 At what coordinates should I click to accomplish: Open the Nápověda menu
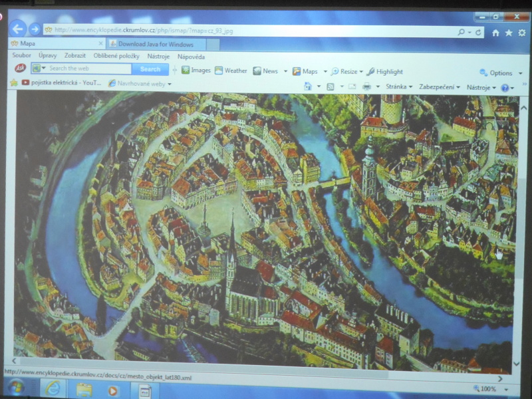pyautogui.click(x=191, y=57)
